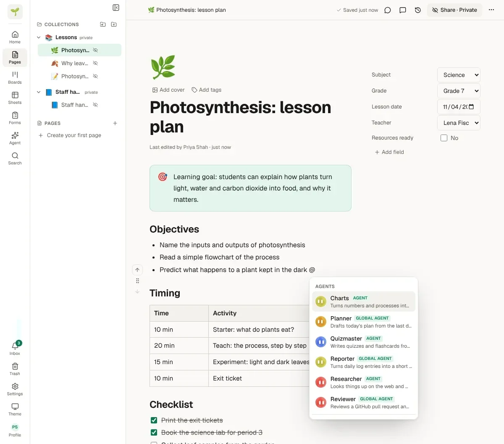Image resolution: width=504 pixels, height=444 pixels.
Task: Toggle the Resources ready checkbox
Action: click(x=444, y=138)
